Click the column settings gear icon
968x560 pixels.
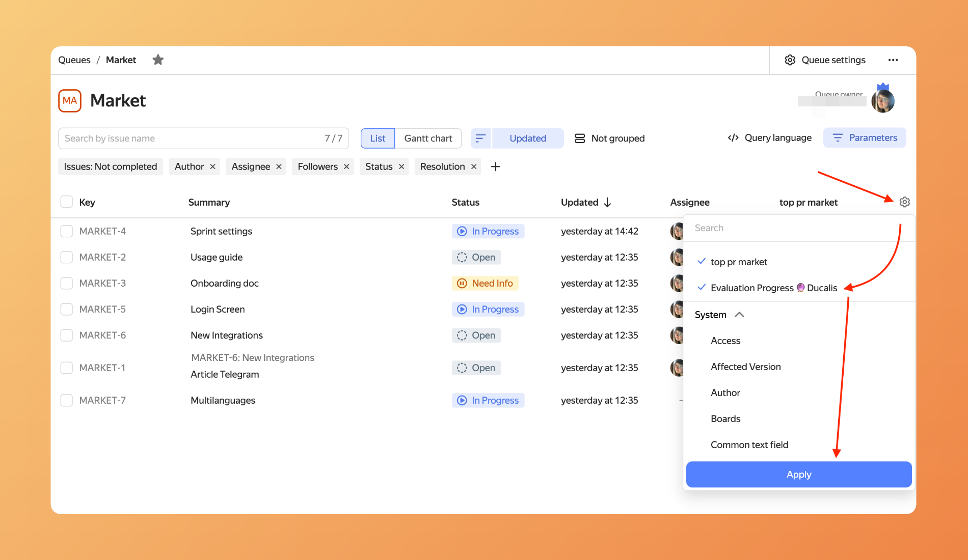pyautogui.click(x=904, y=202)
